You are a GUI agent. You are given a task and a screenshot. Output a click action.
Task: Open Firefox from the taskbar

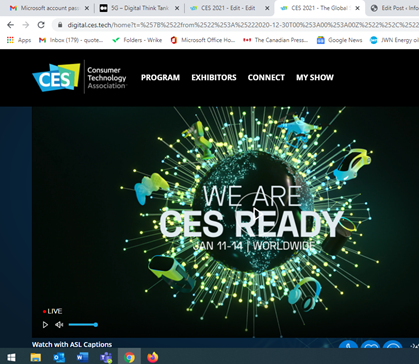153,357
